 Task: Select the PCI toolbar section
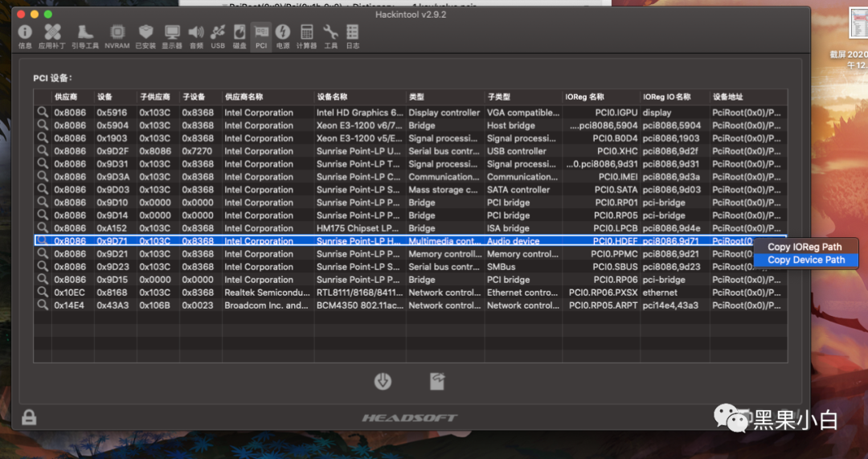tap(260, 37)
